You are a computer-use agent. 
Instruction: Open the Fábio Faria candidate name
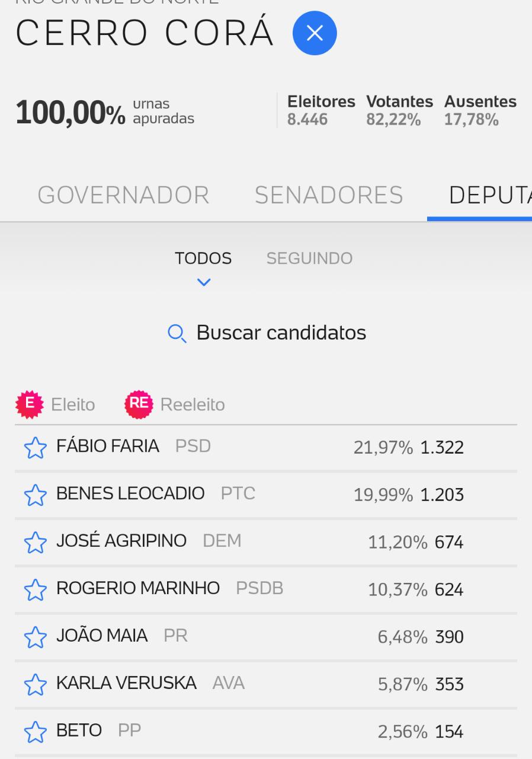pyautogui.click(x=108, y=446)
